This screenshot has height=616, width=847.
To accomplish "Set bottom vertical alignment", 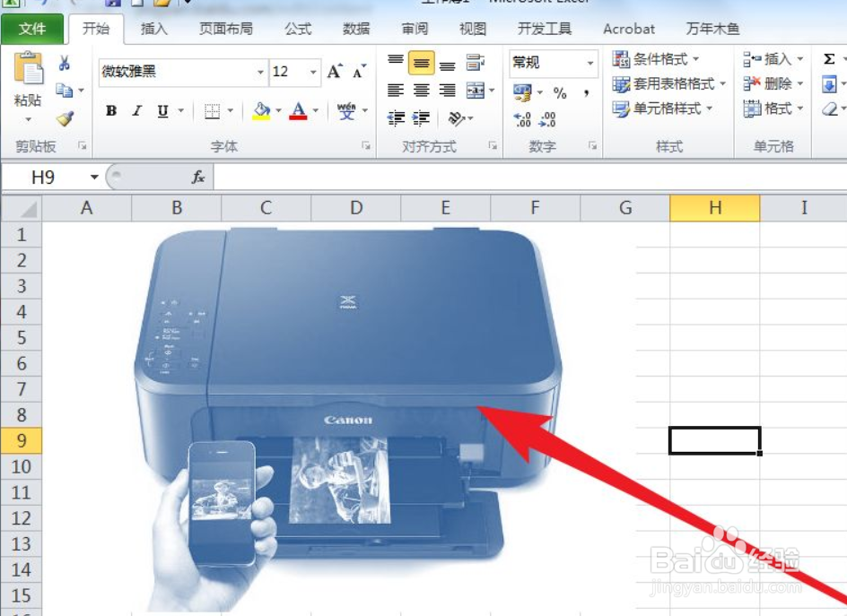I will point(447,64).
